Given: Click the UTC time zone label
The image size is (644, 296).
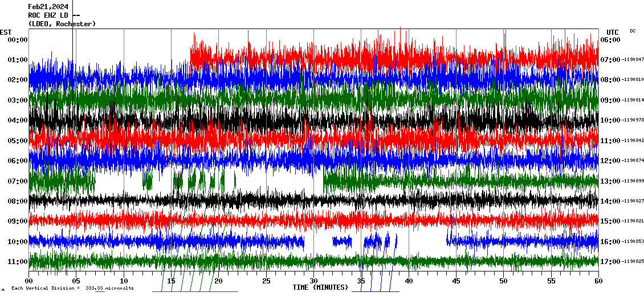Looking at the screenshot, I should pyautogui.click(x=612, y=32).
